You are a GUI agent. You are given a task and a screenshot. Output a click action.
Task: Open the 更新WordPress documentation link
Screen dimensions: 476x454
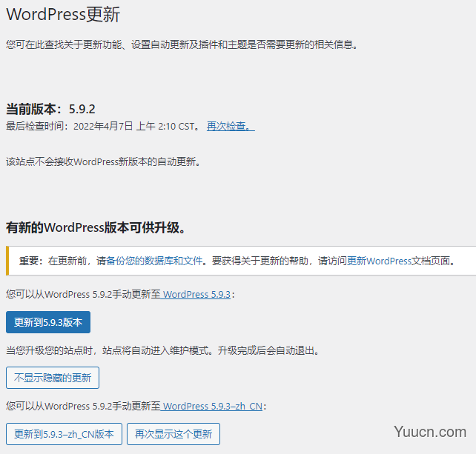379,261
